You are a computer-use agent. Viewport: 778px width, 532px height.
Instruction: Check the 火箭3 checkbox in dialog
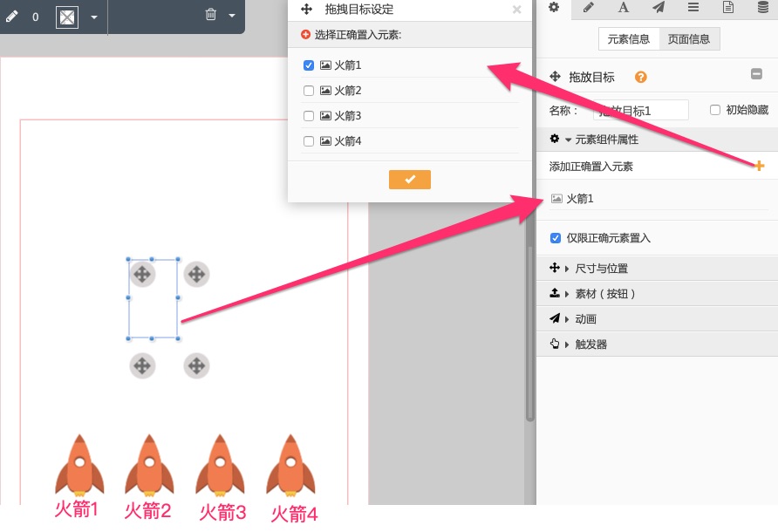tap(309, 116)
